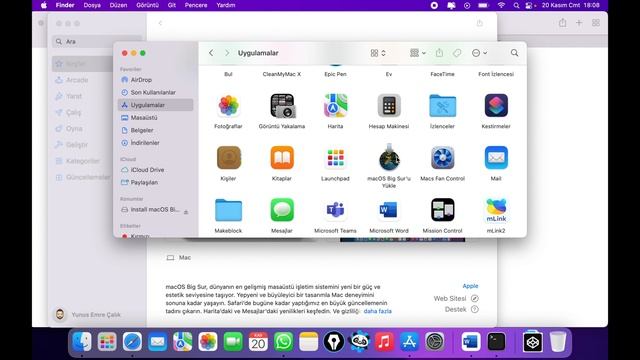Open the Görüntü menu

point(147,5)
